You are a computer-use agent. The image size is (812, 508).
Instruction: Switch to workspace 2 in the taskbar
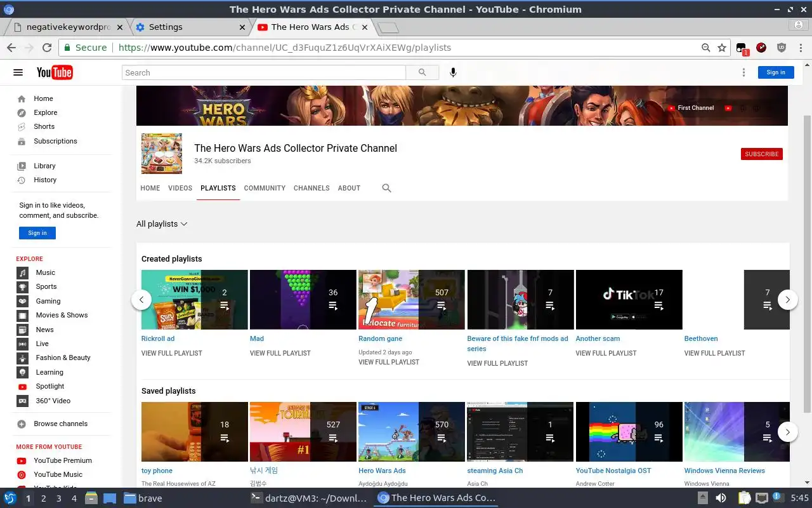point(43,498)
